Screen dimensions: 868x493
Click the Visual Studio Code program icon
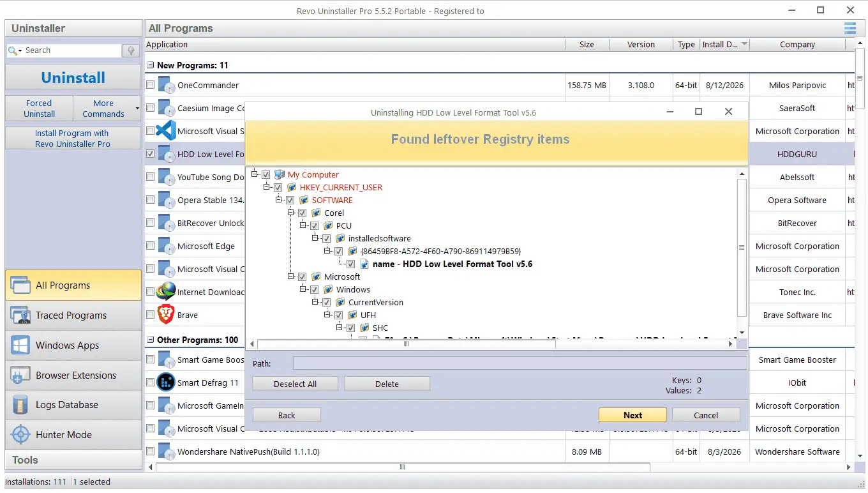(166, 131)
